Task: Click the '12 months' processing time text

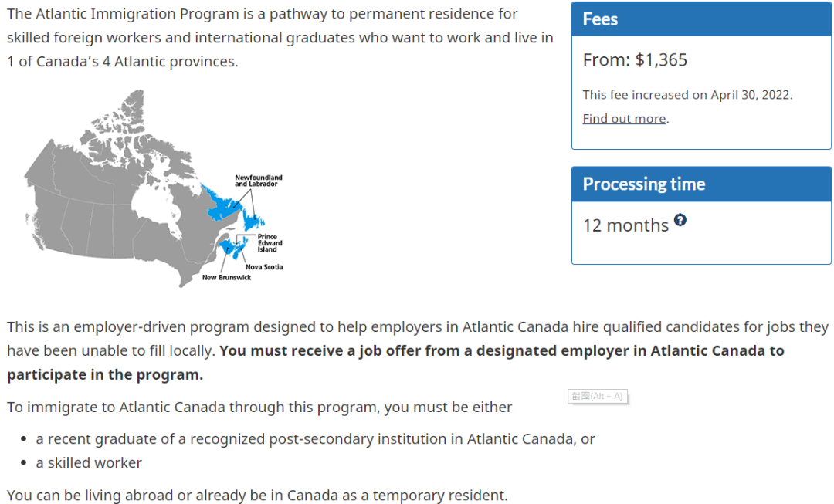Action: [x=625, y=225]
